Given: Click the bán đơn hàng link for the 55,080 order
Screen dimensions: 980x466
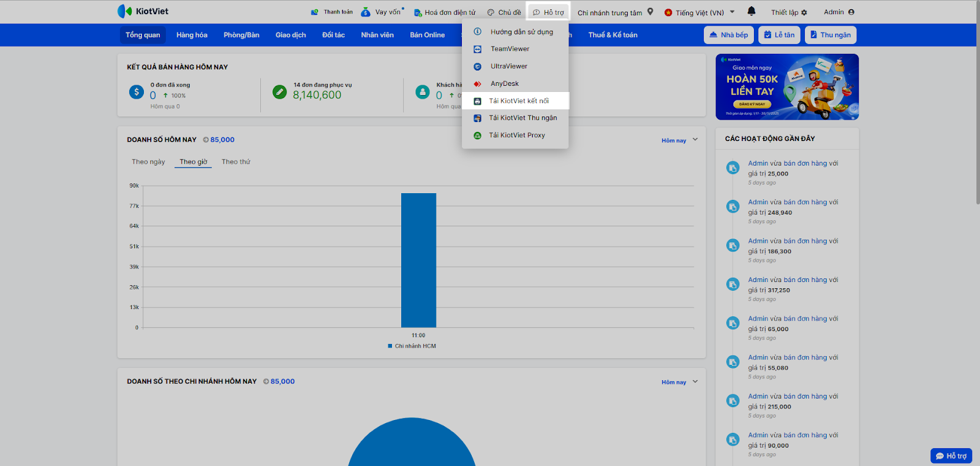Looking at the screenshot, I should point(805,357).
